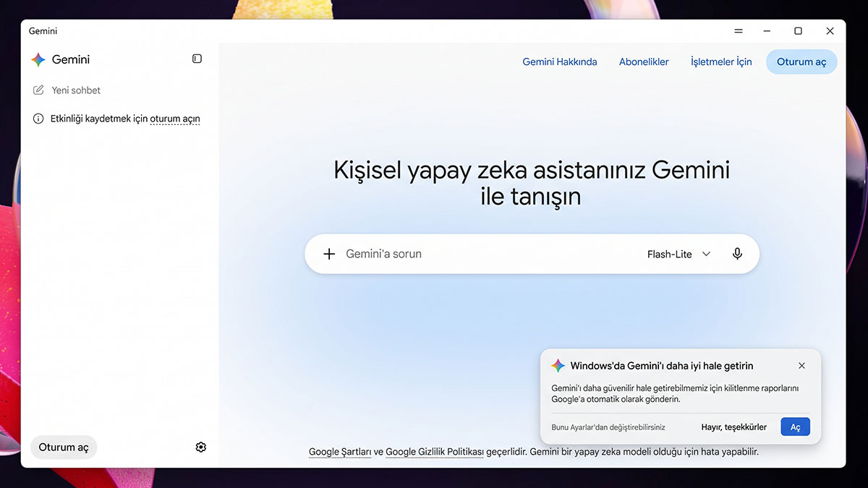Viewport: 868px width, 488px height.
Task: Open the Flash-Lite model dropdown
Action: point(678,254)
